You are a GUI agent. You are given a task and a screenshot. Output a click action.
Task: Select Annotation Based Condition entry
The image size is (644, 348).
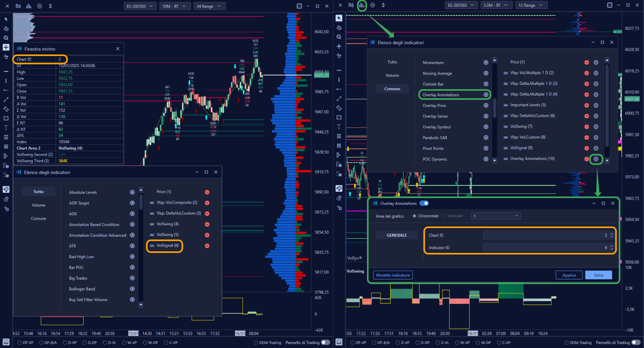pos(94,225)
